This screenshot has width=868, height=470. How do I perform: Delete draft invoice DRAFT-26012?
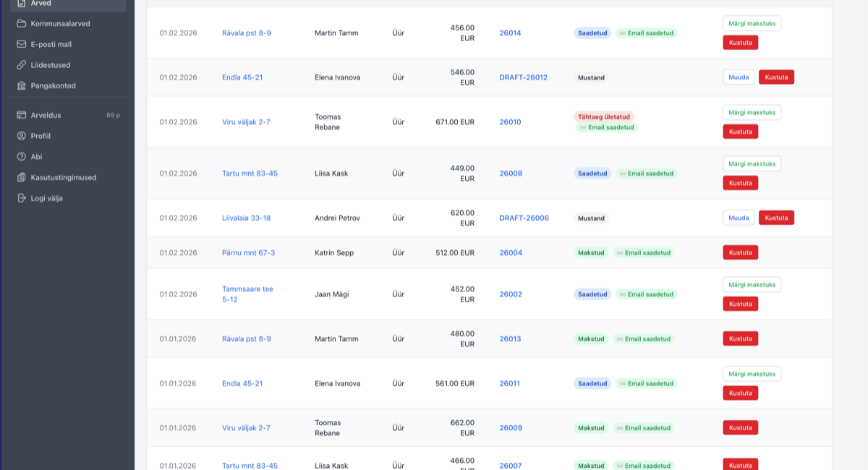coord(776,77)
